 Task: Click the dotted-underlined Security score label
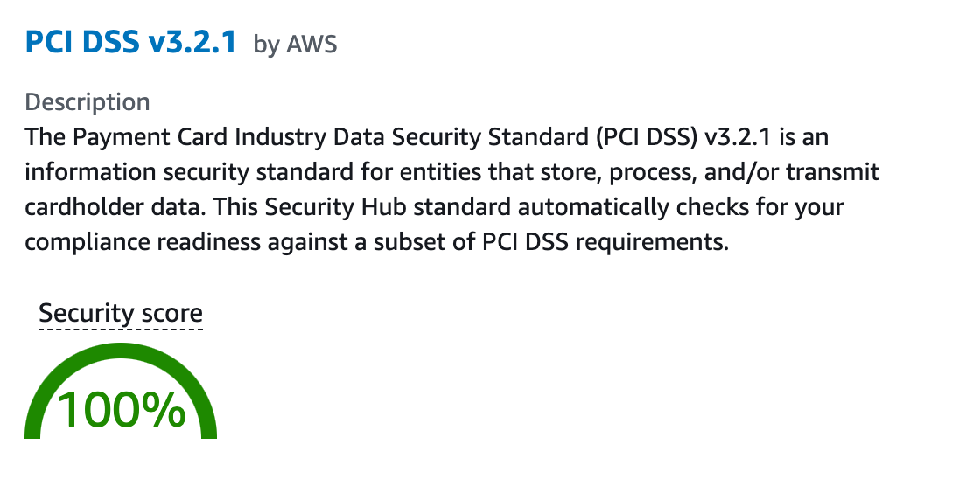(x=121, y=314)
